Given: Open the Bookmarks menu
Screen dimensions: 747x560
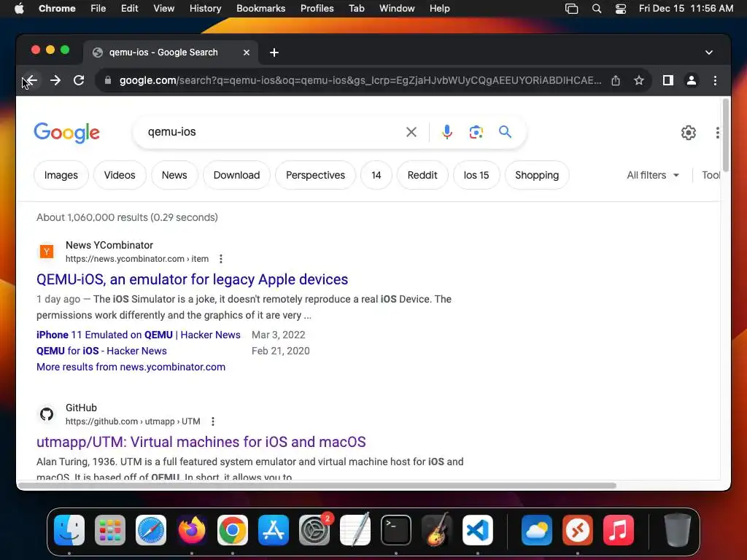Looking at the screenshot, I should click(x=260, y=8).
